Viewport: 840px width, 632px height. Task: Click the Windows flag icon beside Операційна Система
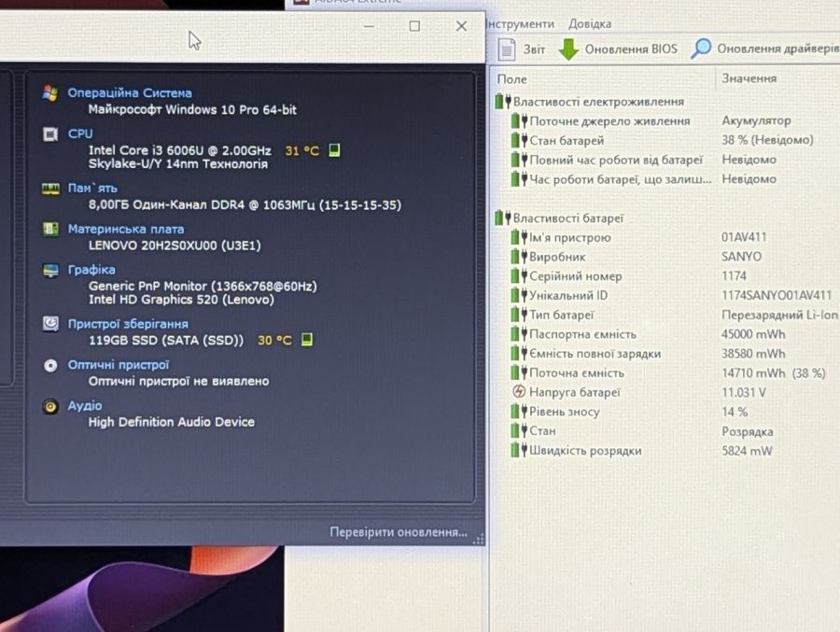click(50, 93)
